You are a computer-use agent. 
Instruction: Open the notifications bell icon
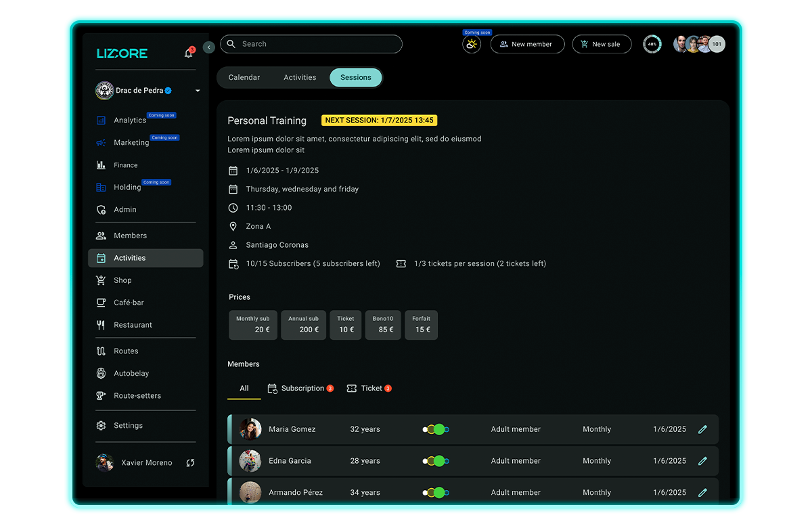(x=189, y=53)
